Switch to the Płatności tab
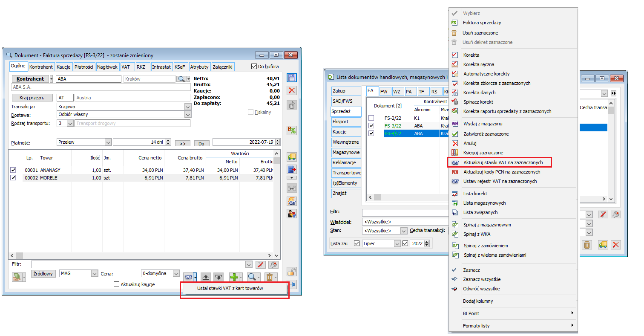 84,67
